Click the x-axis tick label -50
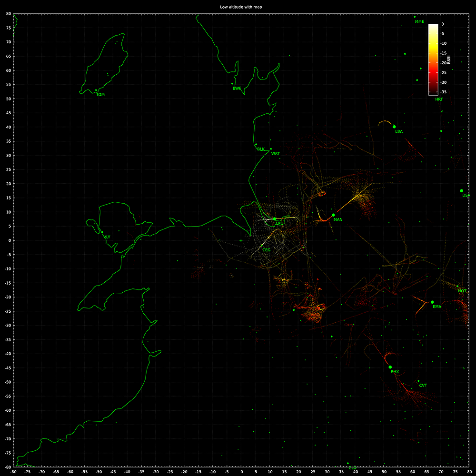Image resolution: width=476 pixels, height=476 pixels. click(99, 472)
